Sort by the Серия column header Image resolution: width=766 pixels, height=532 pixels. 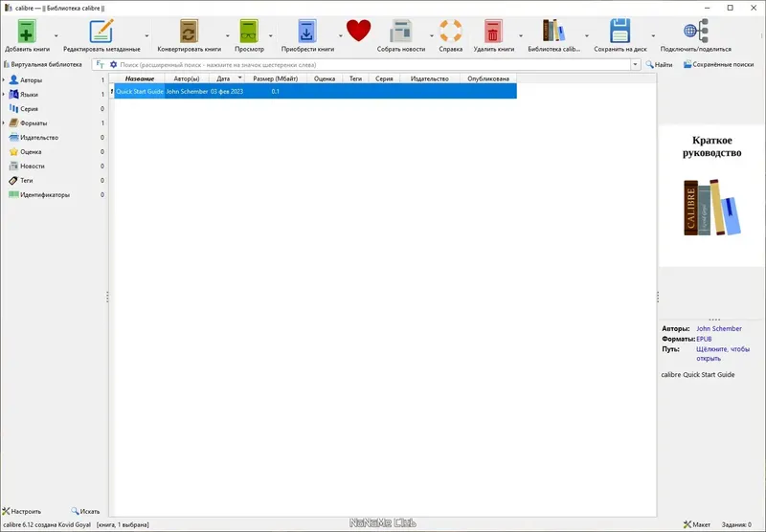coord(384,78)
